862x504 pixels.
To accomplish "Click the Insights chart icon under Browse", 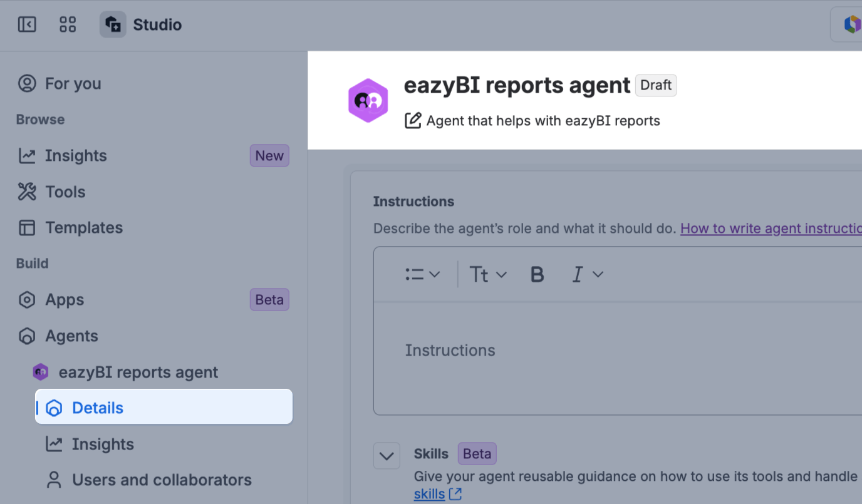I will pyautogui.click(x=27, y=155).
